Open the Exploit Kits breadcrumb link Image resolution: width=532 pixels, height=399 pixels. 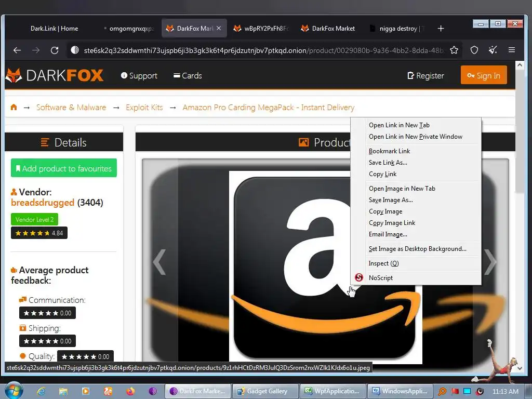click(x=144, y=107)
